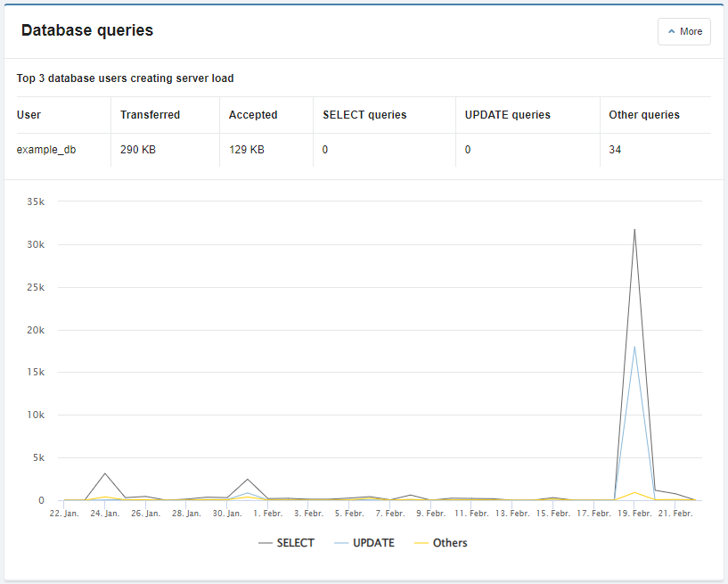The height and width of the screenshot is (584, 728).
Task: Click the UPDATE queries column header
Action: coord(508,115)
